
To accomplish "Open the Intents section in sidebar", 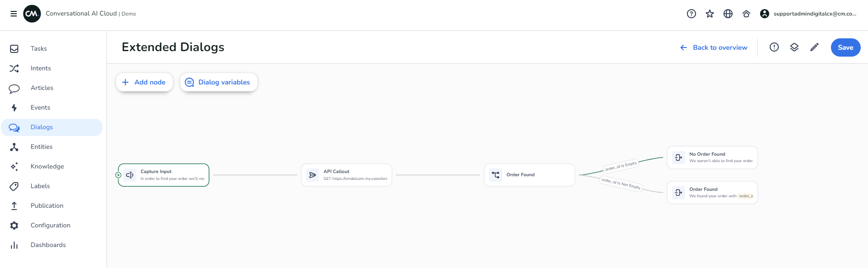I will click(x=41, y=68).
